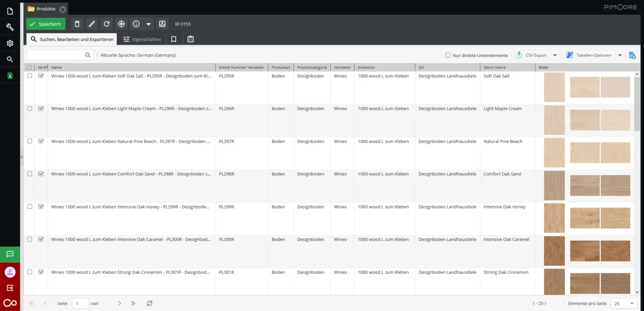Click the trash delete icon in toolbar
The width and height of the screenshot is (644, 311).
(77, 24)
